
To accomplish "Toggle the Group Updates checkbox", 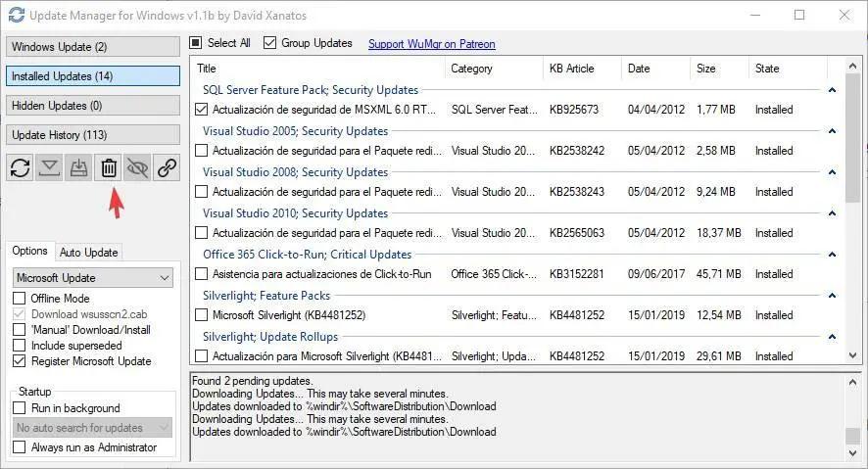I will click(270, 43).
